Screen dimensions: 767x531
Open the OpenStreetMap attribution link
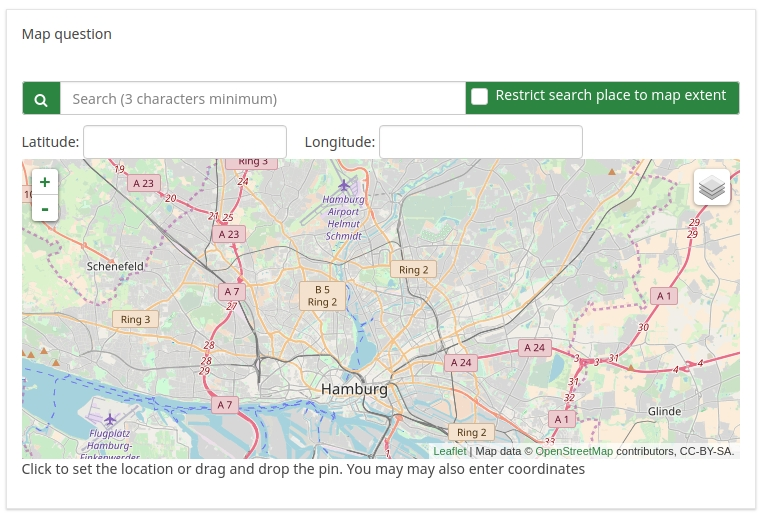click(x=574, y=451)
